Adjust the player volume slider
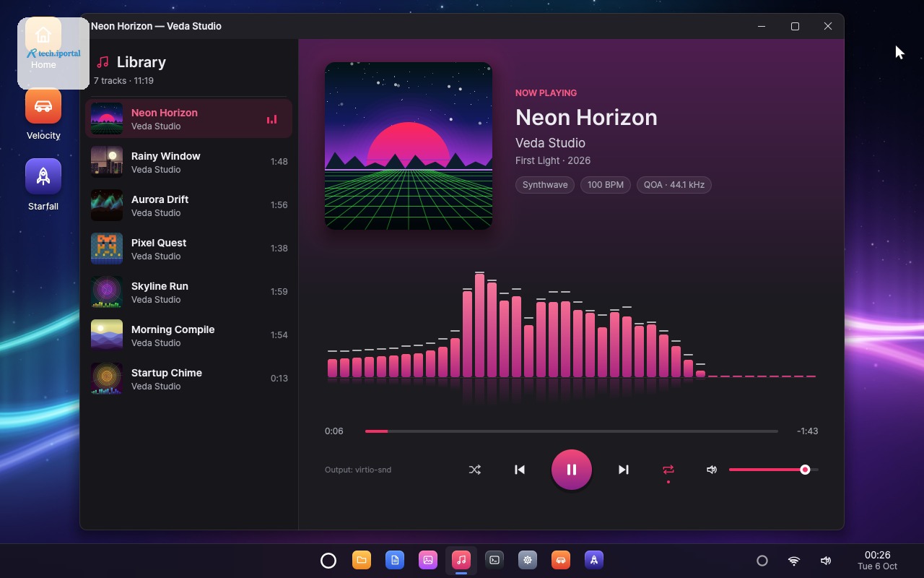Viewport: 924px width, 578px height. [x=774, y=470]
